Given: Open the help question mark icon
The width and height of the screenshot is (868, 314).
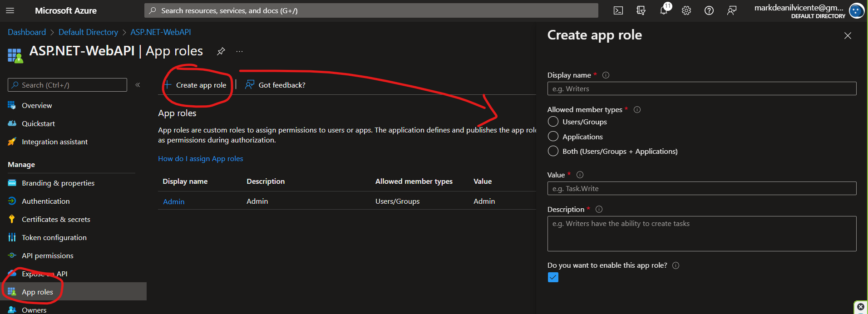Looking at the screenshot, I should [x=709, y=10].
